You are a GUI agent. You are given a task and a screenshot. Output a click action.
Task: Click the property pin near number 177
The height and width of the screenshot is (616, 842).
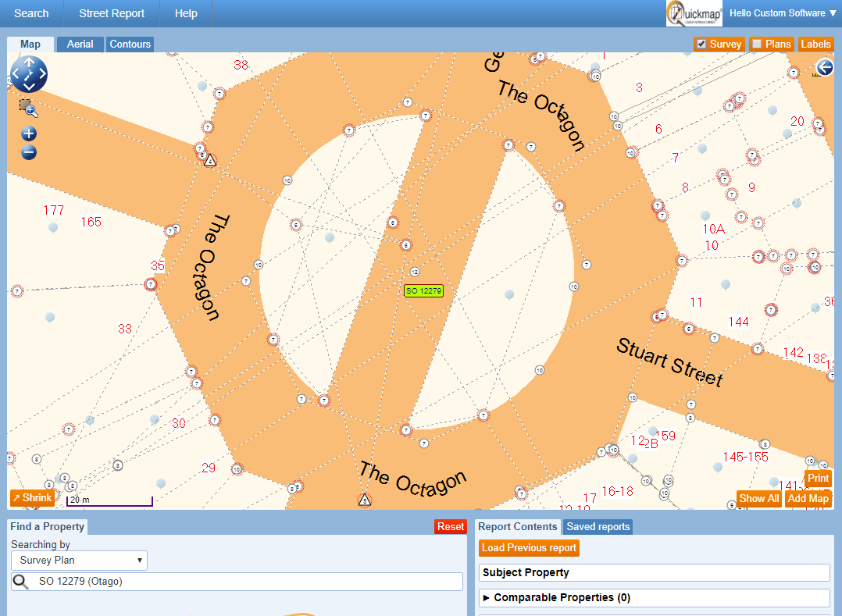coord(53,228)
